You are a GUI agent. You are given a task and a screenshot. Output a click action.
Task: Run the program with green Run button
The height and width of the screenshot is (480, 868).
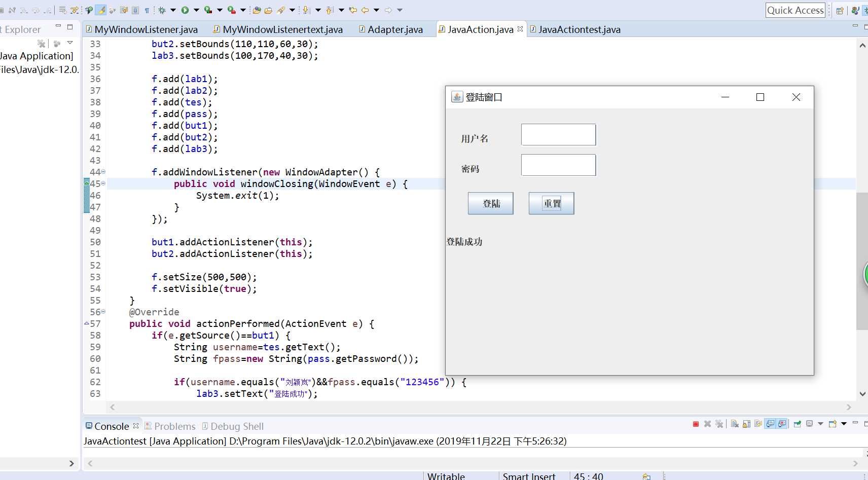coord(185,10)
